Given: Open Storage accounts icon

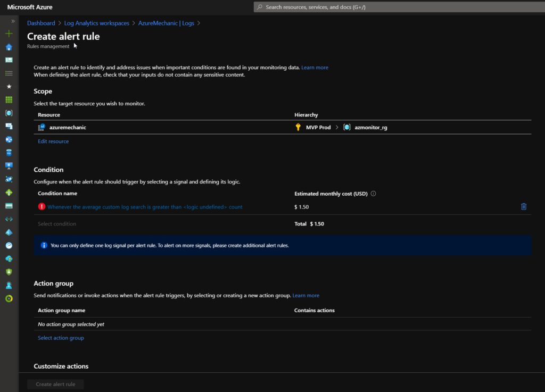Looking at the screenshot, I should point(9,206).
